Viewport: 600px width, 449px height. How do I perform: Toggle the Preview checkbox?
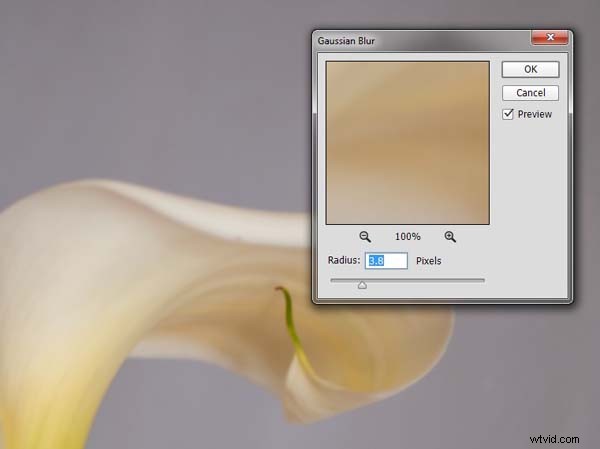tap(508, 114)
